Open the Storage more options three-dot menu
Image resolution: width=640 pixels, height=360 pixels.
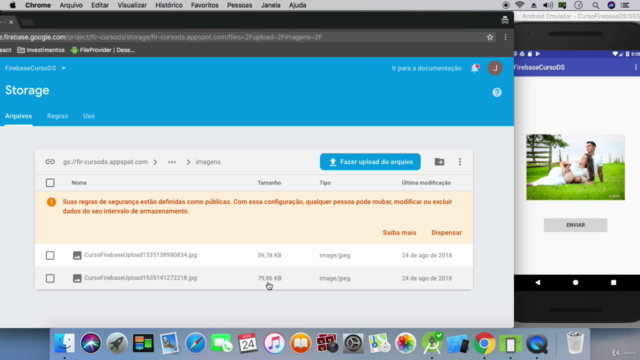(x=460, y=162)
